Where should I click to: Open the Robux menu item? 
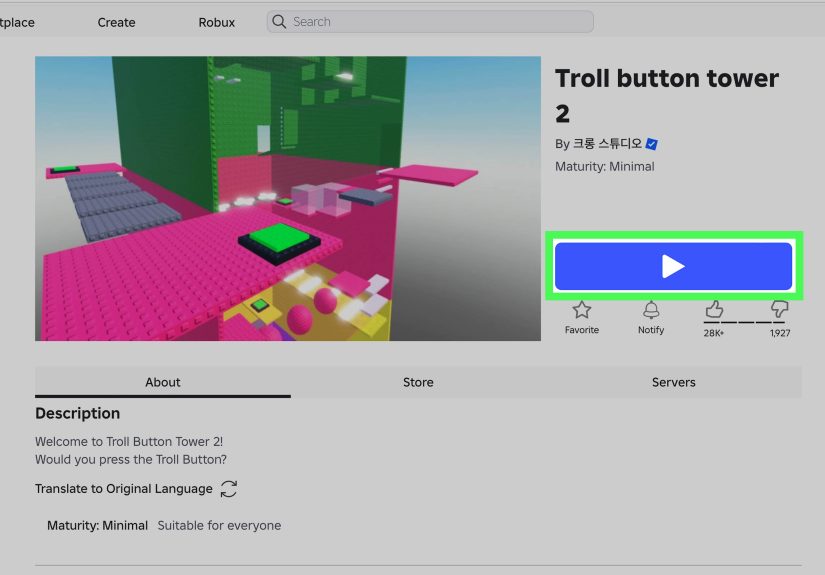click(216, 23)
